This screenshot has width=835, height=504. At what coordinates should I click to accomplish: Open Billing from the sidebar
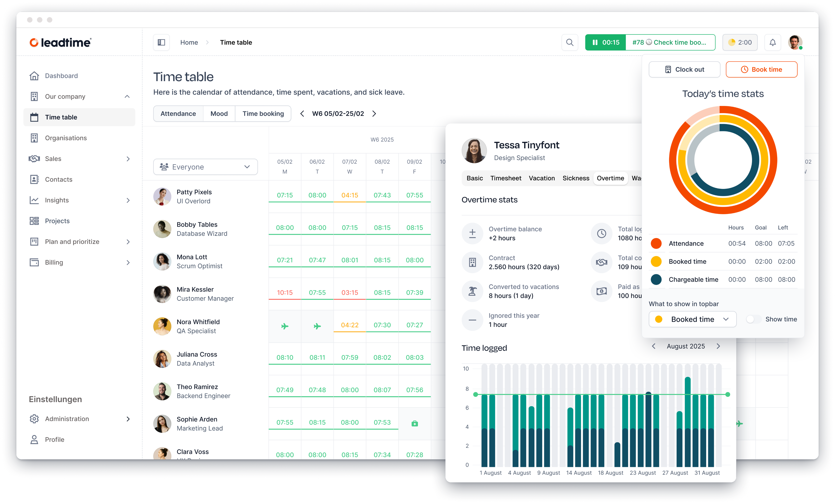pos(54,262)
